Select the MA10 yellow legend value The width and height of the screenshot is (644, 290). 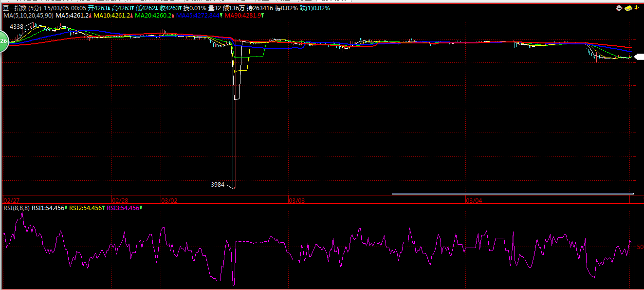(112, 16)
